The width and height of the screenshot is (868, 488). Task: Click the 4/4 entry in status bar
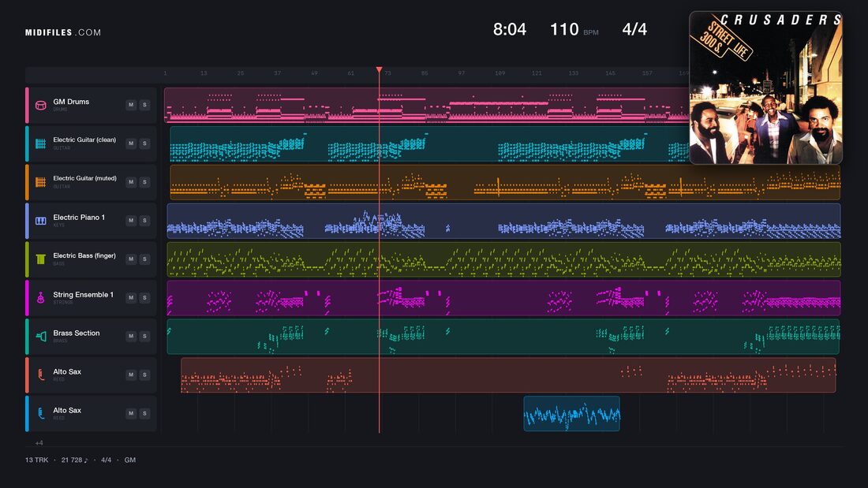coord(106,460)
